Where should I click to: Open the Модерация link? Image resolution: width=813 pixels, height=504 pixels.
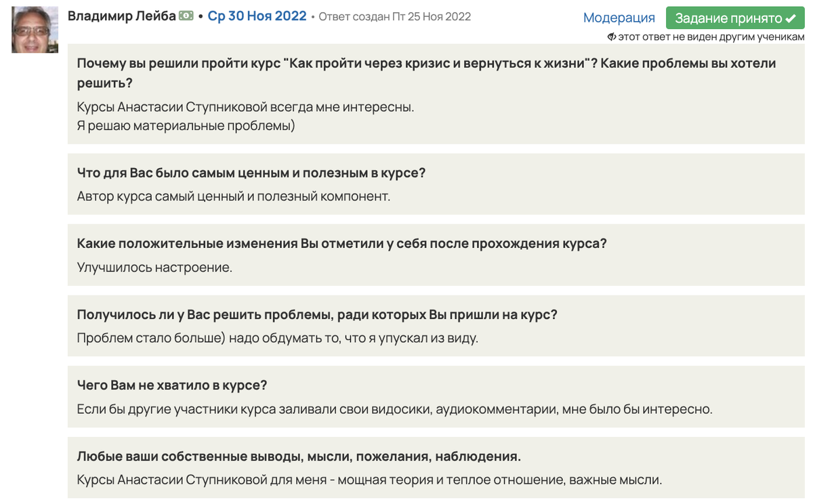pos(619,18)
